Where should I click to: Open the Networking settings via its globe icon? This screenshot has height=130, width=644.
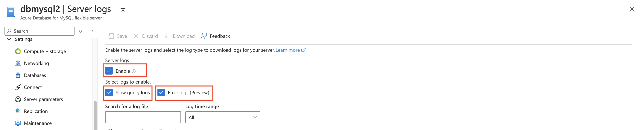coord(18,63)
